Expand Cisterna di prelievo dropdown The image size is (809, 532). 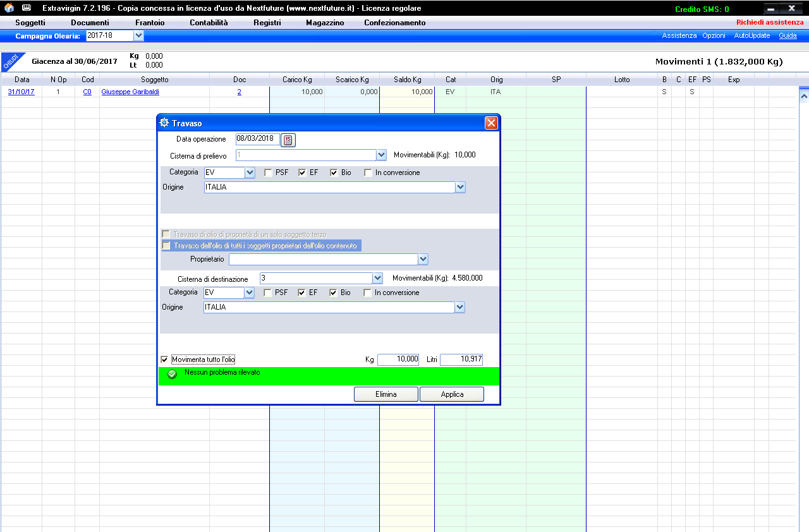(381, 155)
